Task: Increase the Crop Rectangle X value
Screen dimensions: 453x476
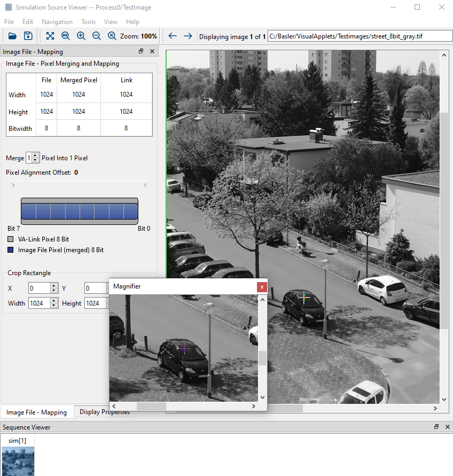Action: (54, 286)
